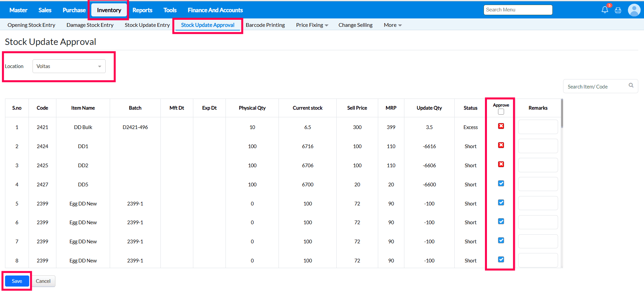644x307 pixels.
Task: Click red reject mark for DD2 row
Action: click(x=501, y=164)
